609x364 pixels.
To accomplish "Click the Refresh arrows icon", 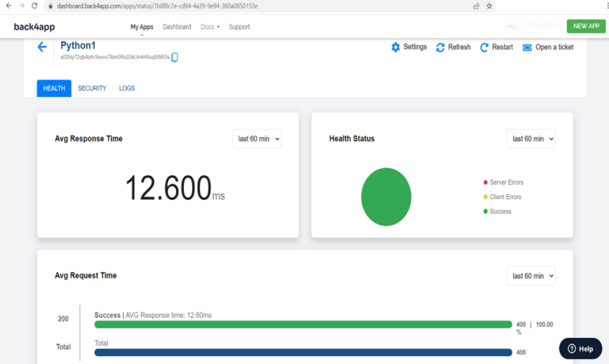I will point(440,48).
